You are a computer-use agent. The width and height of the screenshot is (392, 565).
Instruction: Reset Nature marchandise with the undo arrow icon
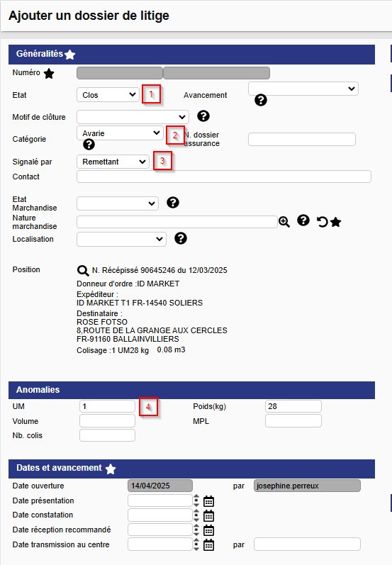[x=322, y=222]
